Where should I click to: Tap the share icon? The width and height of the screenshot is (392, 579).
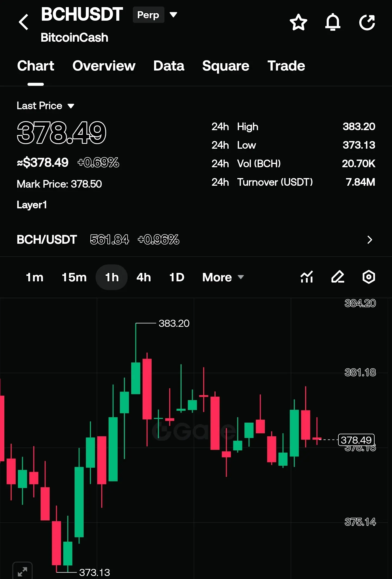tap(367, 22)
